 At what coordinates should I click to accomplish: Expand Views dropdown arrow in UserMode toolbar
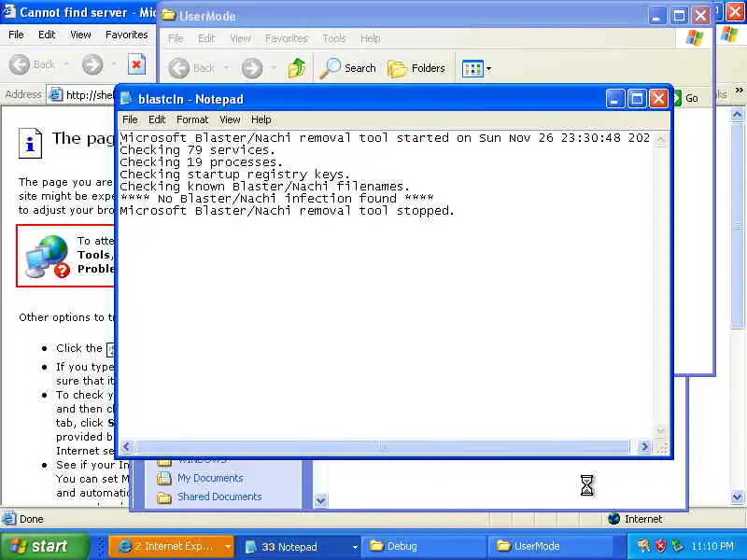coord(488,68)
